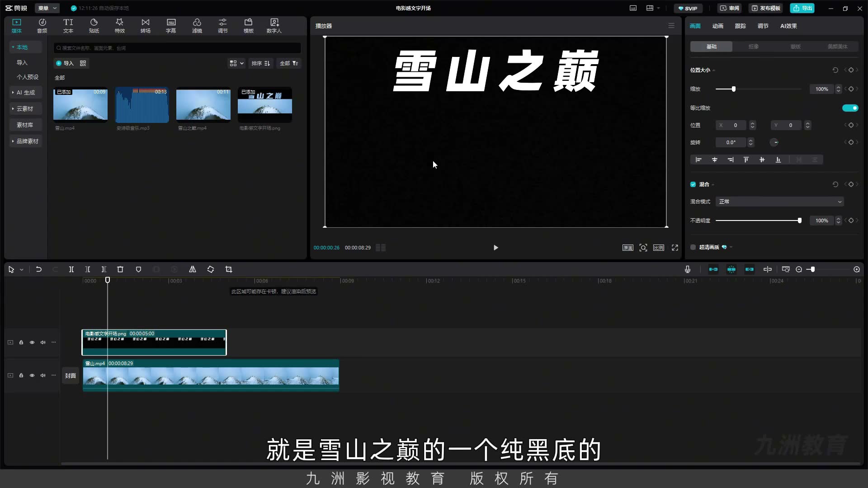The width and height of the screenshot is (868, 488).
Task: Open the Captions (字幕) panel
Action: 171,26
